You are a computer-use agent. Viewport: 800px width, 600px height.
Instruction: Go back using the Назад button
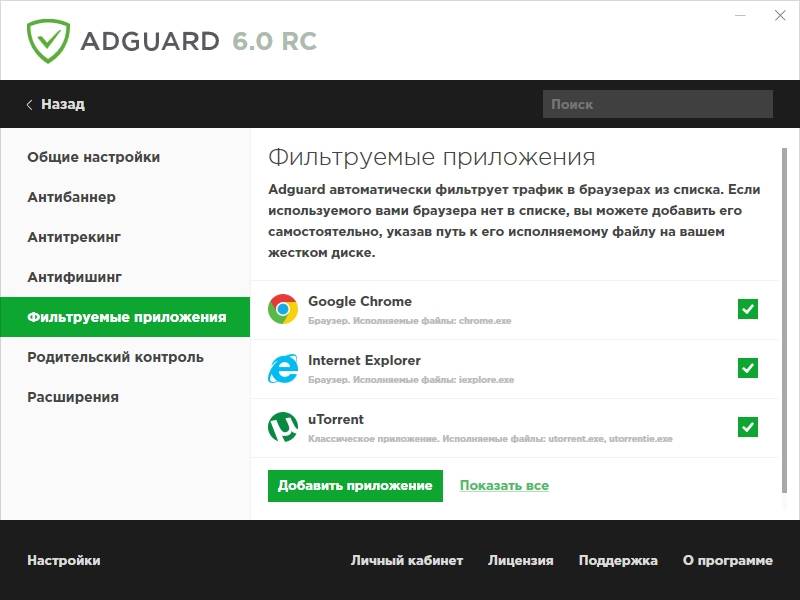pyautogui.click(x=56, y=105)
